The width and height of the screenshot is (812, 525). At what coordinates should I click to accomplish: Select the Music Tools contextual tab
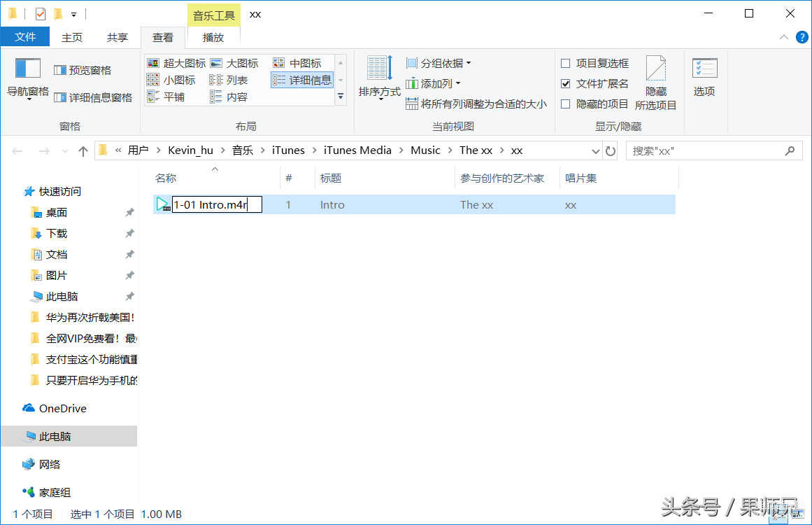[214, 15]
